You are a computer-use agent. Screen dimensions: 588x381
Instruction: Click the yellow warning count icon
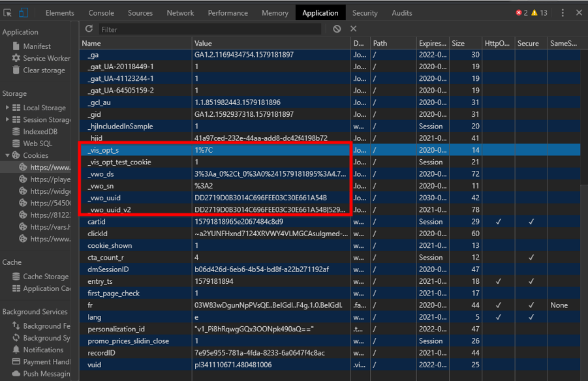(534, 13)
